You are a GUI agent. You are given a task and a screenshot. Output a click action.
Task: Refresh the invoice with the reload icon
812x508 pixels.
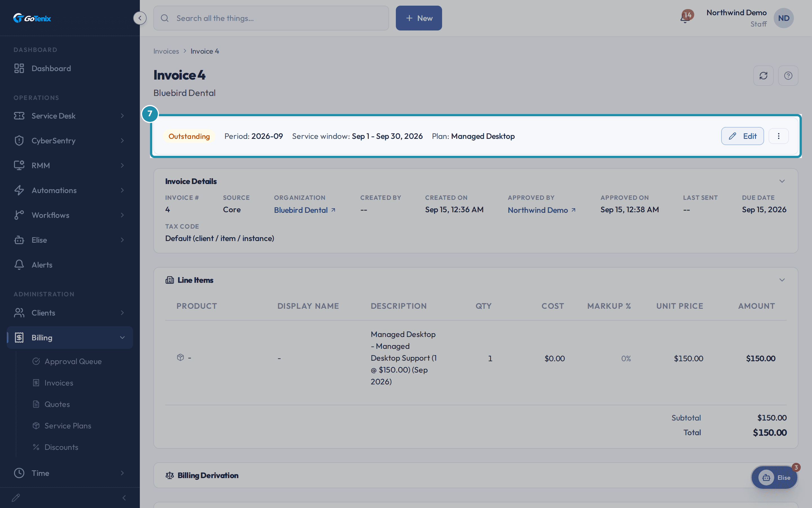pos(763,76)
